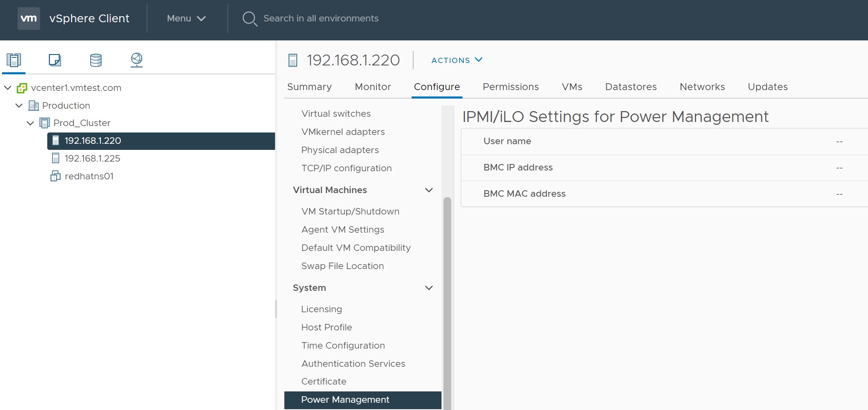The image size is (868, 410).
Task: Switch to the Monitor tab
Action: [x=373, y=87]
